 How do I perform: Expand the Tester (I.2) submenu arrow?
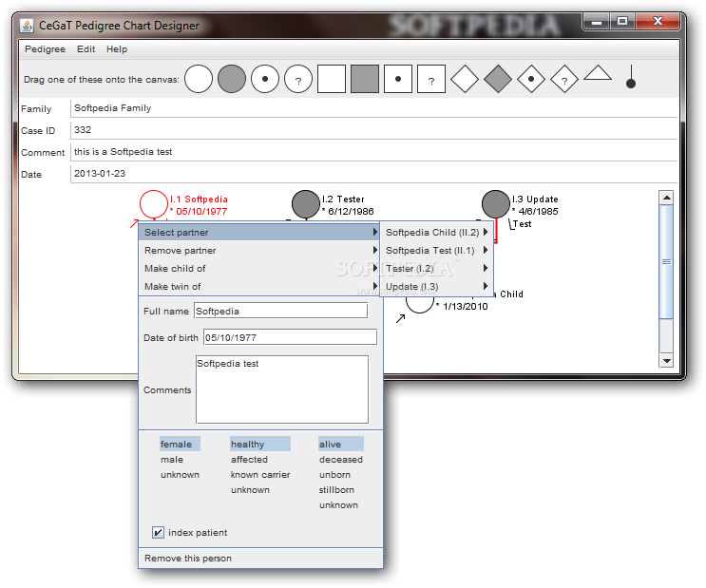(486, 268)
